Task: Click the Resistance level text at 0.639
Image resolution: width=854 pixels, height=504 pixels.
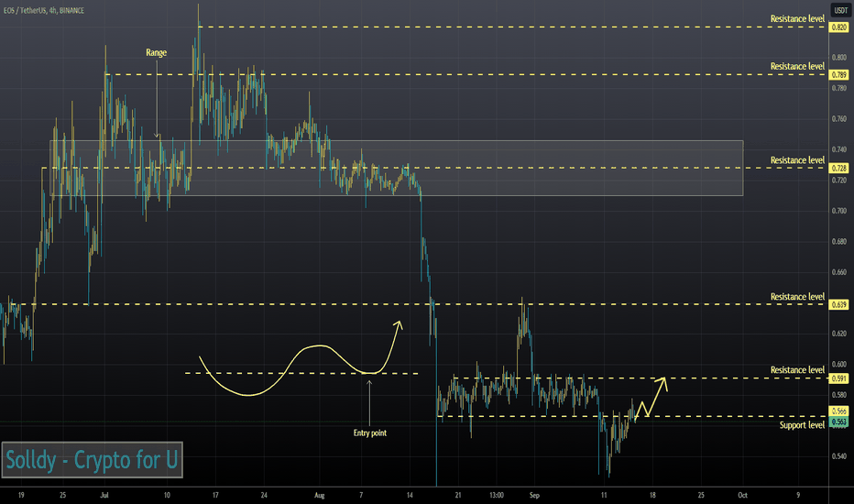Action: (797, 296)
